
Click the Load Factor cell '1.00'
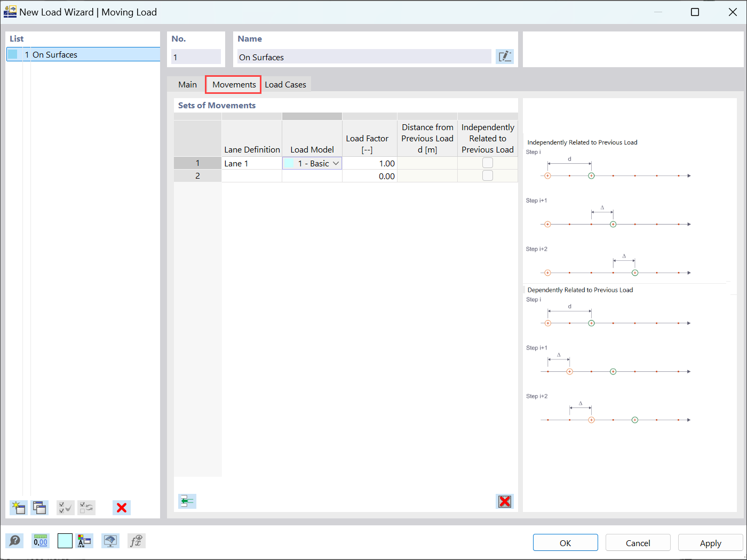[370, 163]
